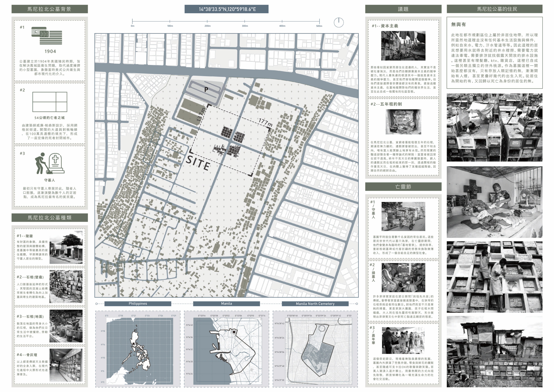Click the Manila map label
The height and width of the screenshot is (392, 554).
point(226,304)
